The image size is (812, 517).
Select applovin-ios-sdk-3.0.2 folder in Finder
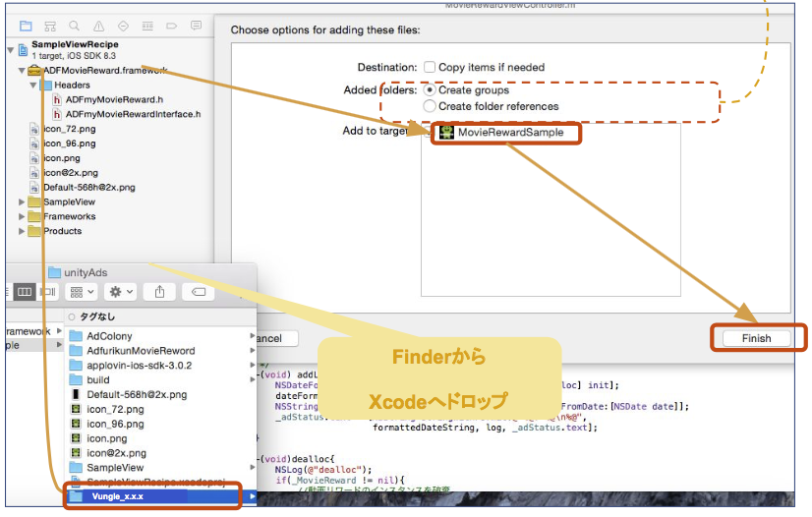pyautogui.click(x=140, y=366)
